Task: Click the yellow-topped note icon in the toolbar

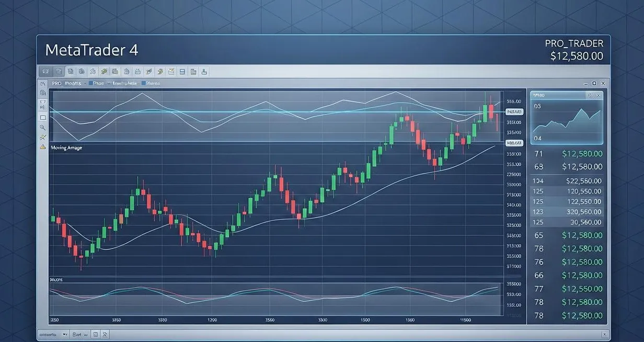Action: [x=171, y=71]
